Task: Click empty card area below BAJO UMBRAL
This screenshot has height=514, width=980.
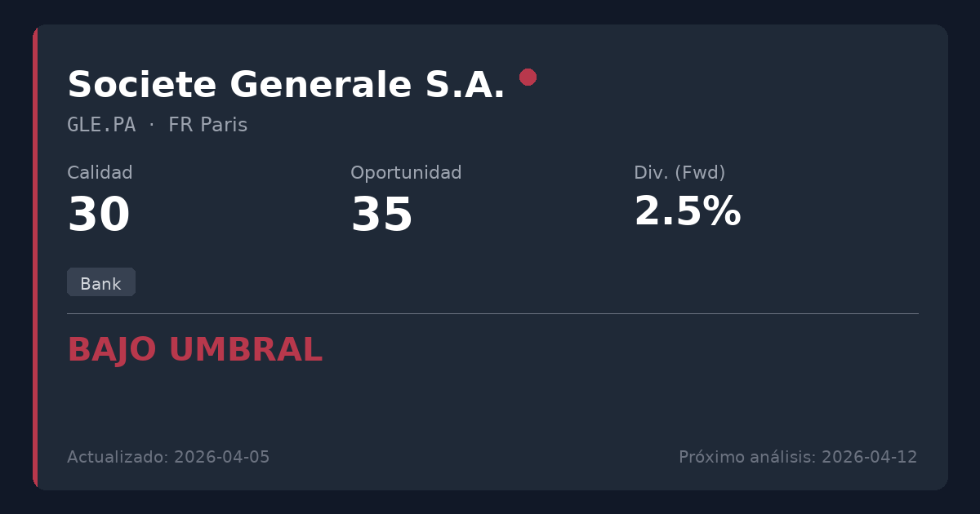Action: point(490,404)
